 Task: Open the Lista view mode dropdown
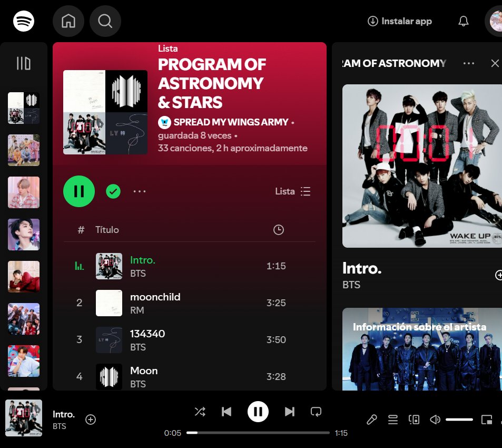tap(293, 191)
